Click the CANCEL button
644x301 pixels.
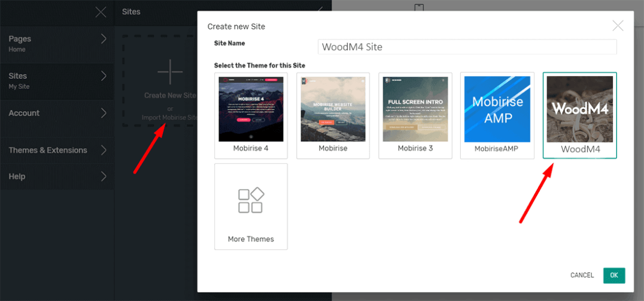coord(582,275)
